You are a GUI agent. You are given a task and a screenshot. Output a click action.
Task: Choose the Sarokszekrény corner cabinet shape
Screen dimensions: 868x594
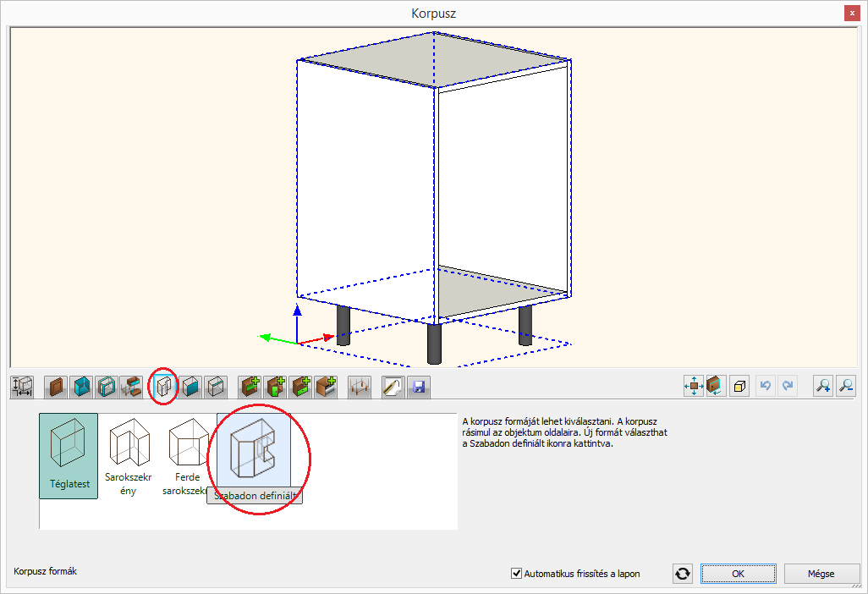coord(129,456)
